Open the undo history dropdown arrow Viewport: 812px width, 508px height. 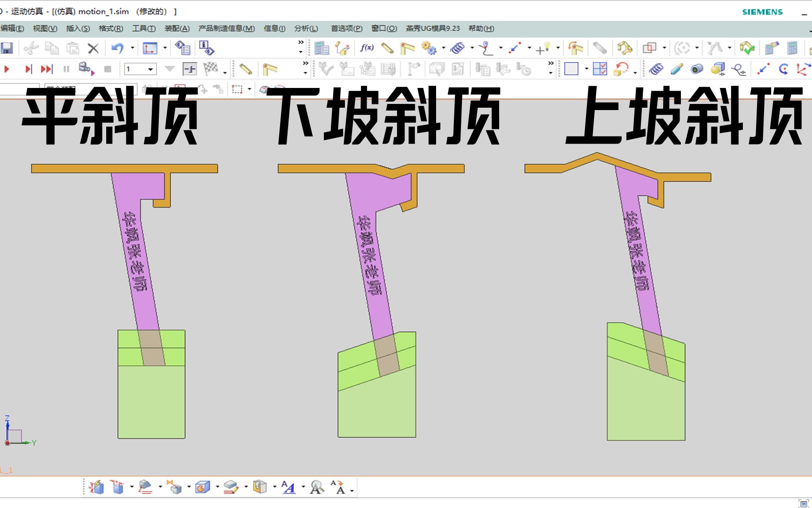[x=132, y=48]
